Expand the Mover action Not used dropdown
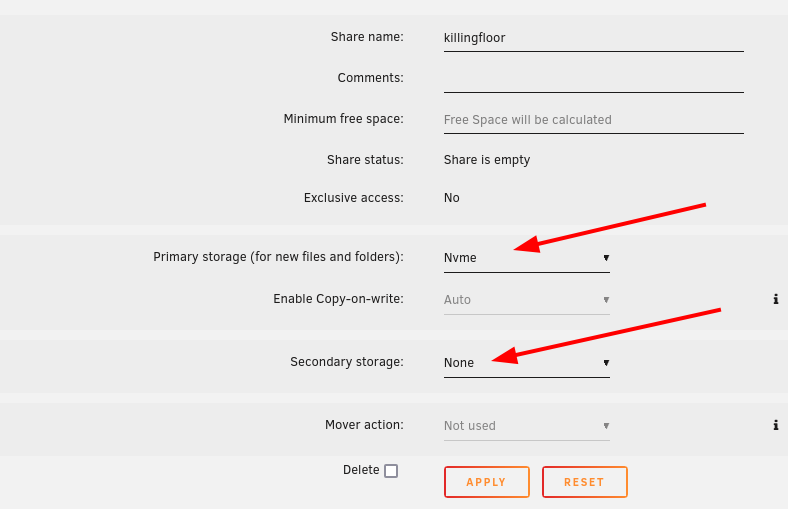Image resolution: width=788 pixels, height=509 pixels. tap(527, 426)
